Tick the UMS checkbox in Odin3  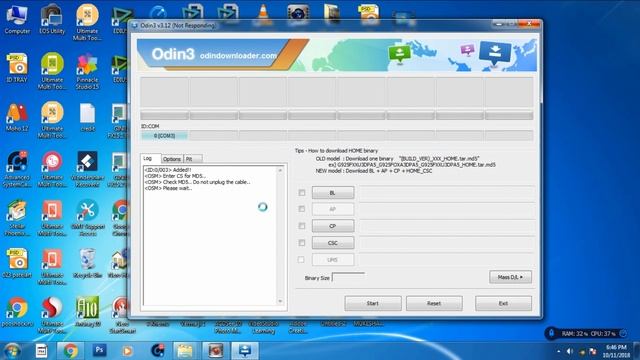[301, 260]
